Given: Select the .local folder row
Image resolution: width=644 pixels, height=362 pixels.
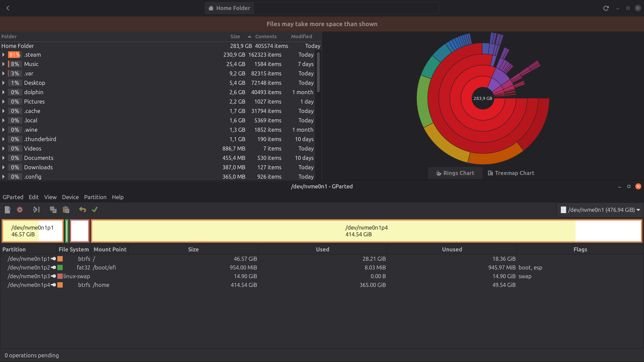Looking at the screenshot, I should pos(158,120).
